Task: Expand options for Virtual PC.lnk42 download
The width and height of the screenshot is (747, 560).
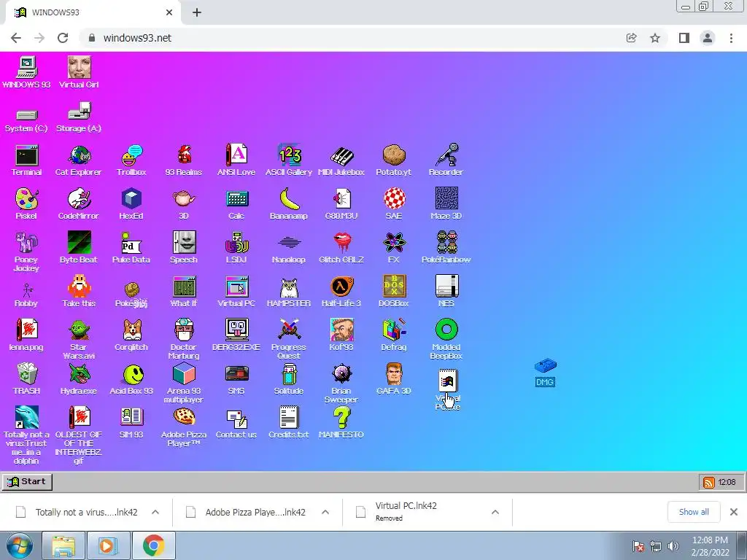Action: point(495,512)
